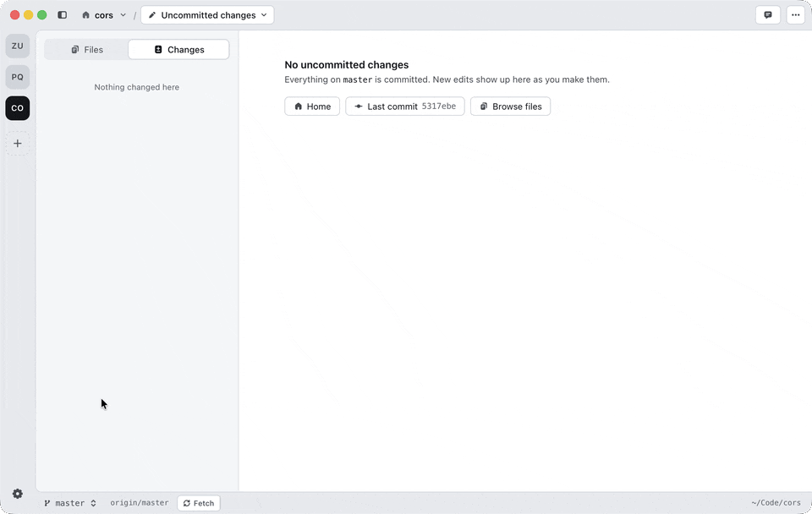The width and height of the screenshot is (812, 514).
Task: Open the more options ellipsis menu
Action: point(795,15)
